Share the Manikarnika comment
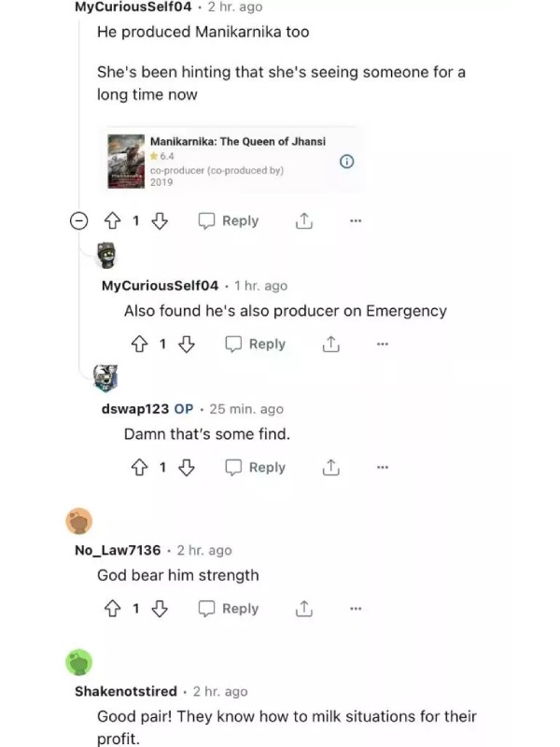 pyautogui.click(x=304, y=221)
